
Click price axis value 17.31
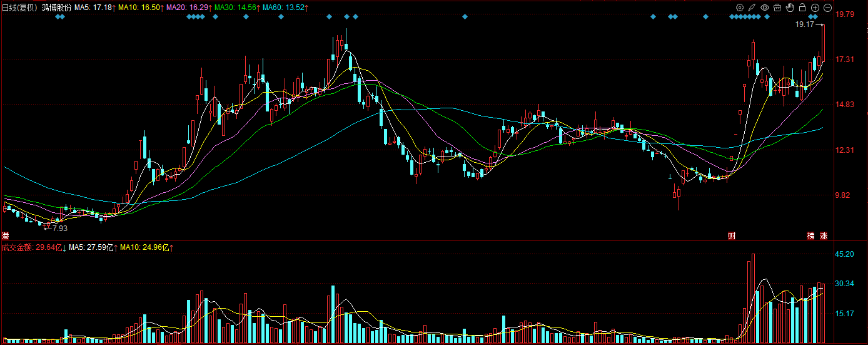coord(845,59)
